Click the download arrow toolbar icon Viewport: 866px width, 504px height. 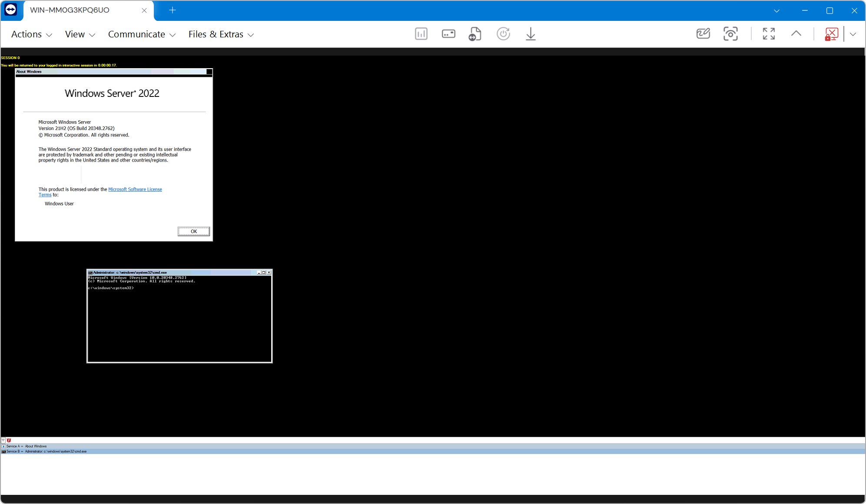(531, 34)
